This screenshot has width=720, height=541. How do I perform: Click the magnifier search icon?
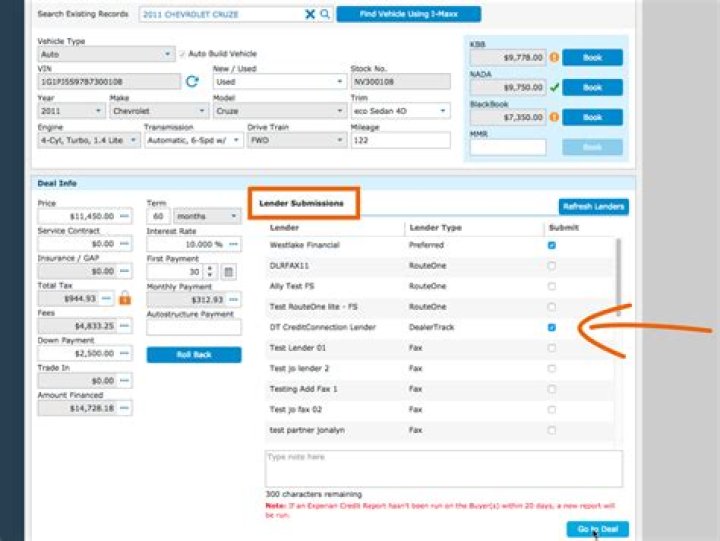click(x=325, y=14)
